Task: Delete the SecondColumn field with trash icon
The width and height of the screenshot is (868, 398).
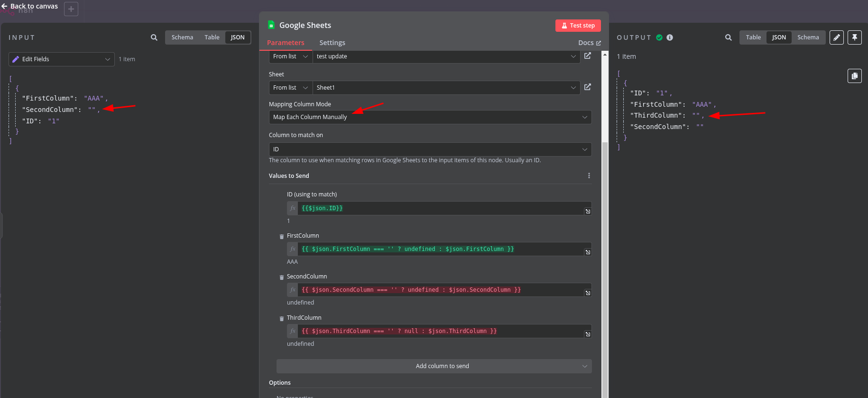Action: point(282,277)
